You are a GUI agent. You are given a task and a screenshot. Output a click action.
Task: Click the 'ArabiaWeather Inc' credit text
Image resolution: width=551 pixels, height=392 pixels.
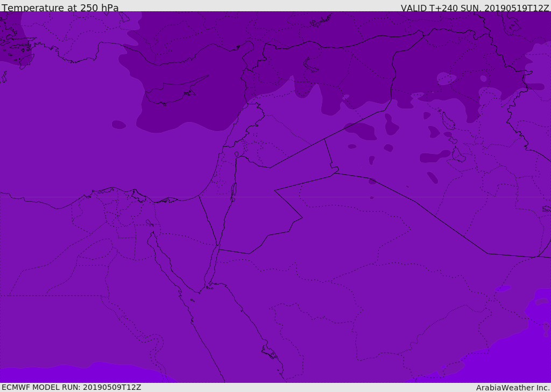513,388
